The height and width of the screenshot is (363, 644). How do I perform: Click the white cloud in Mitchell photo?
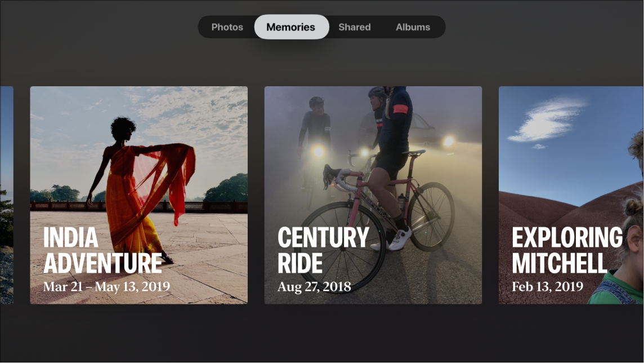547,120
